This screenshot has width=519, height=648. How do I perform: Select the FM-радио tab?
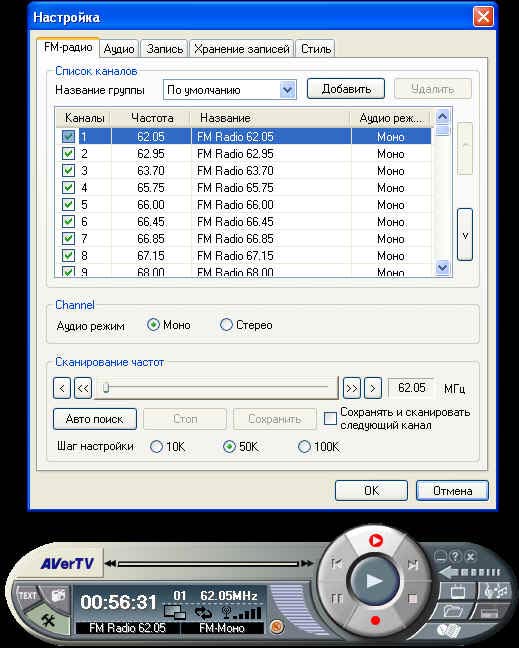(68, 47)
